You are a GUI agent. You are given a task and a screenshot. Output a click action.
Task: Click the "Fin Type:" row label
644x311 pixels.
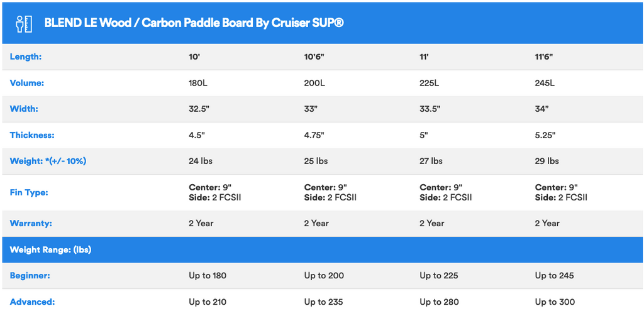coord(29,192)
